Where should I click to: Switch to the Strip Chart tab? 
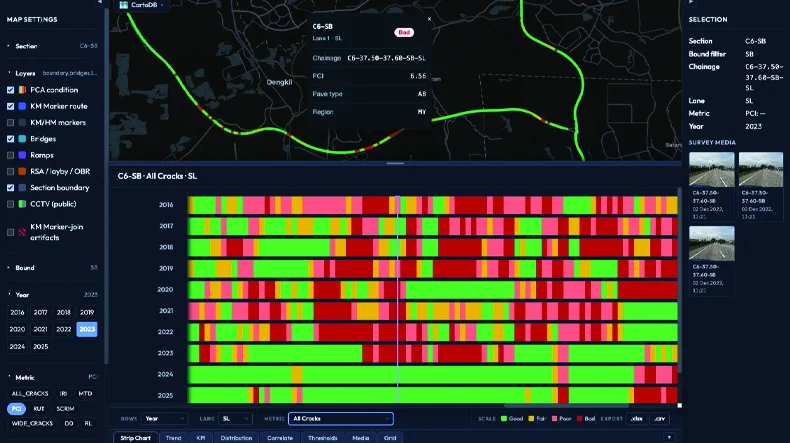136,438
